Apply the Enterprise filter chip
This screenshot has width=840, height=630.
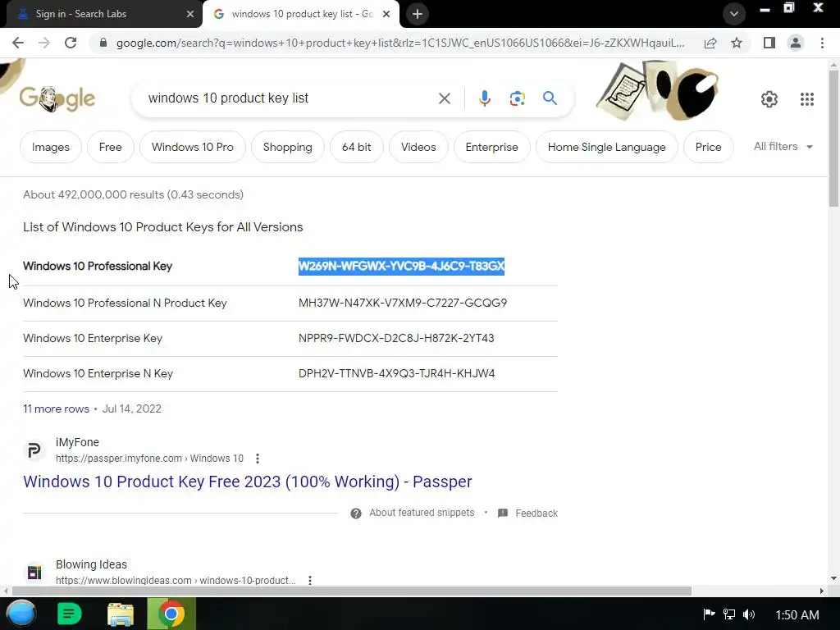tap(492, 147)
